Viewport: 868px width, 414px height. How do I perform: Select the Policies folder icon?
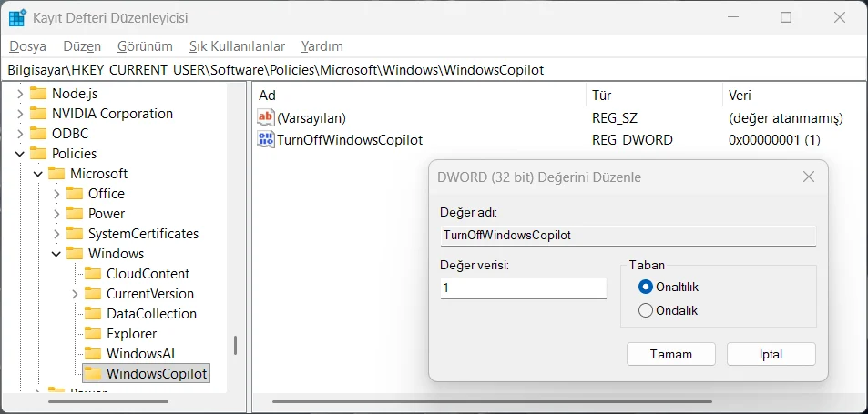[38, 154]
